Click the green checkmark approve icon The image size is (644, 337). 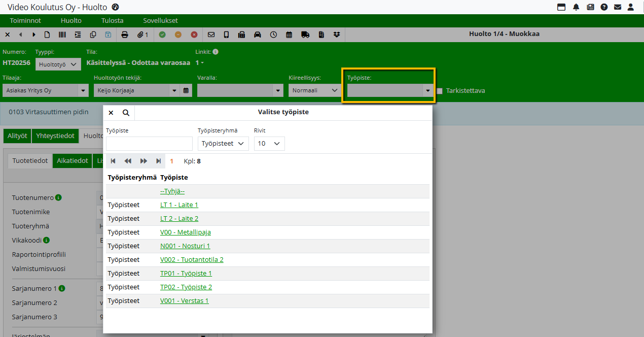coord(162,35)
